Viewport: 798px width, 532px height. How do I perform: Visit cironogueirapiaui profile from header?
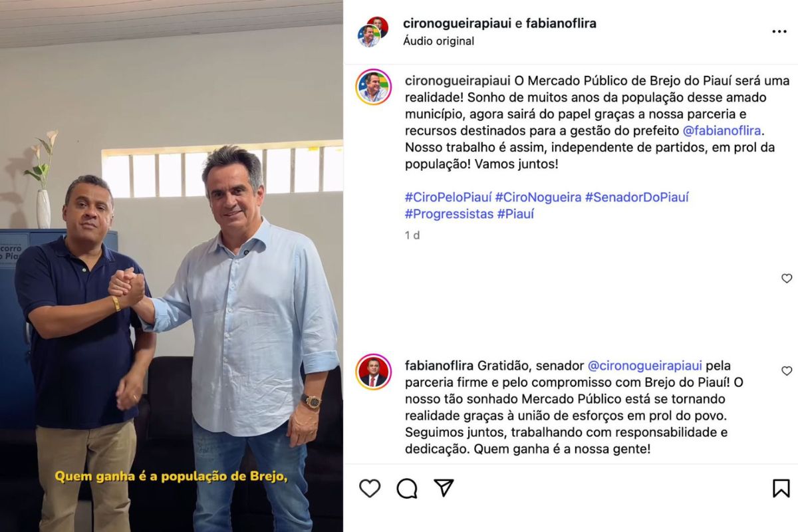pyautogui.click(x=458, y=23)
